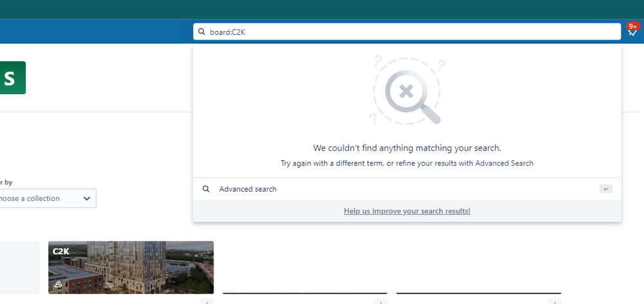
Task: Click the no-results magnifier illustration
Action: [407, 91]
